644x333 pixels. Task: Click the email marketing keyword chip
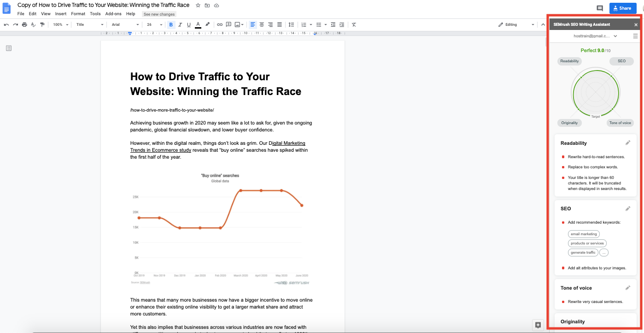click(584, 234)
